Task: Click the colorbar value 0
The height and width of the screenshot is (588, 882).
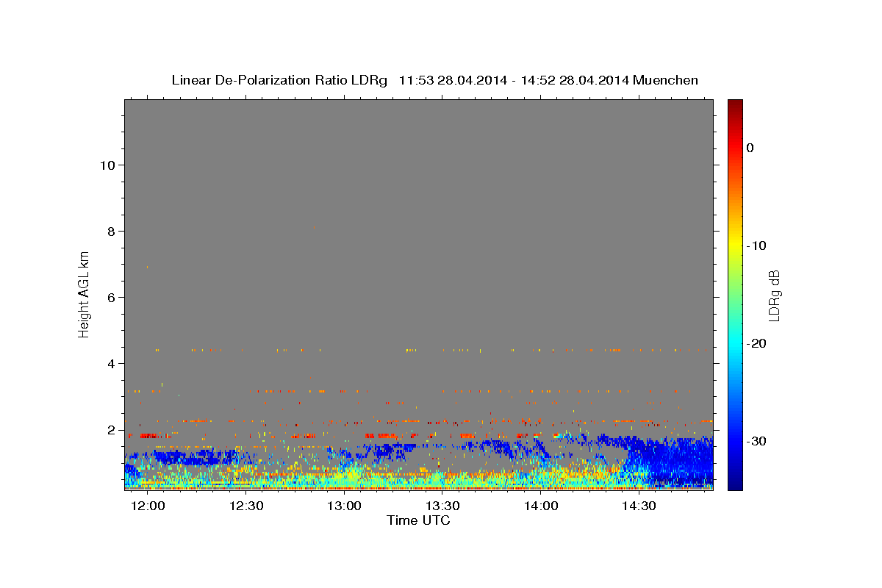Action: tap(750, 148)
